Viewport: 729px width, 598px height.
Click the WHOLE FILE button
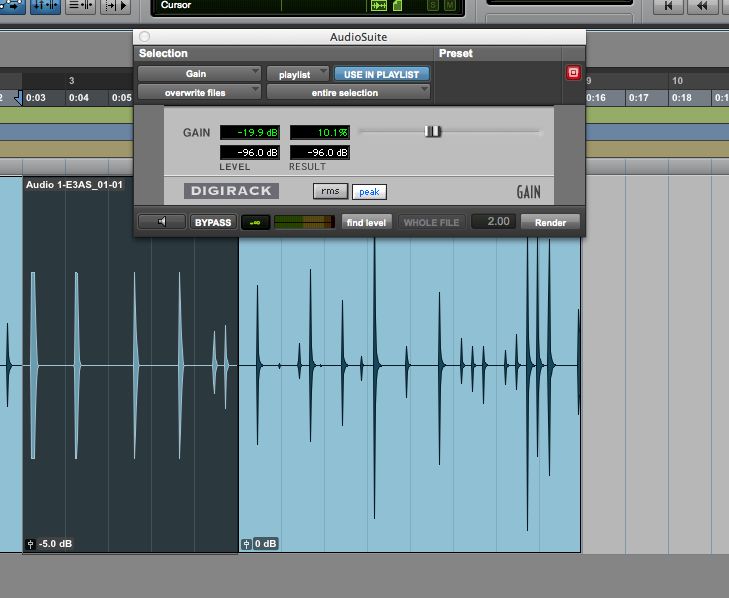(x=431, y=222)
